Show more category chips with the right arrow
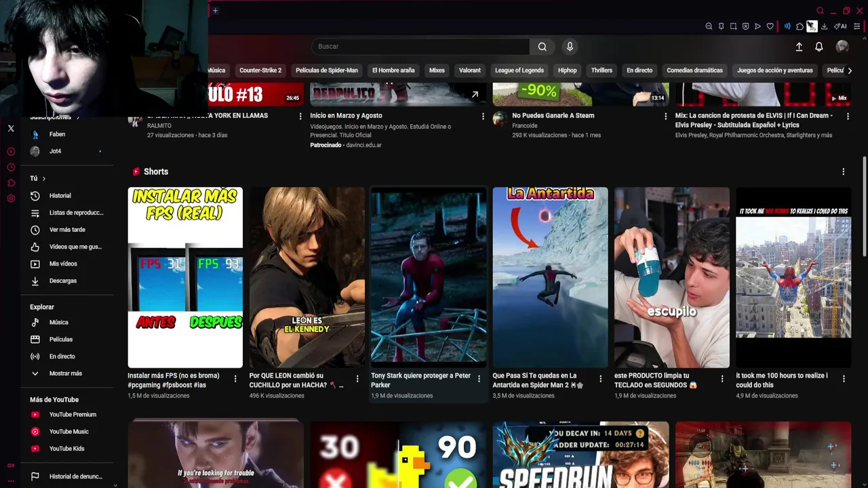The width and height of the screenshot is (868, 488). 850,70
